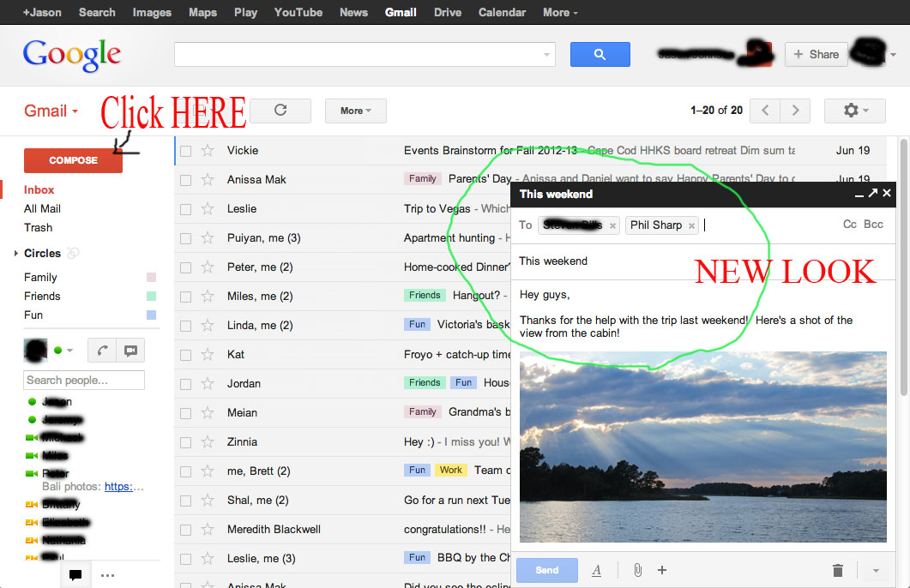This screenshot has height=588, width=910.
Task: Open account dropdown arrow at top right
Action: click(x=893, y=55)
